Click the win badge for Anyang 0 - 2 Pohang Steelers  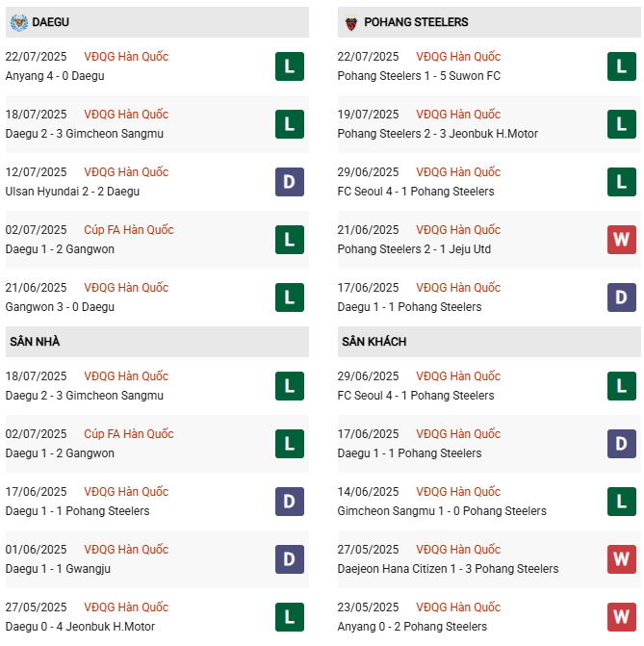(x=621, y=617)
